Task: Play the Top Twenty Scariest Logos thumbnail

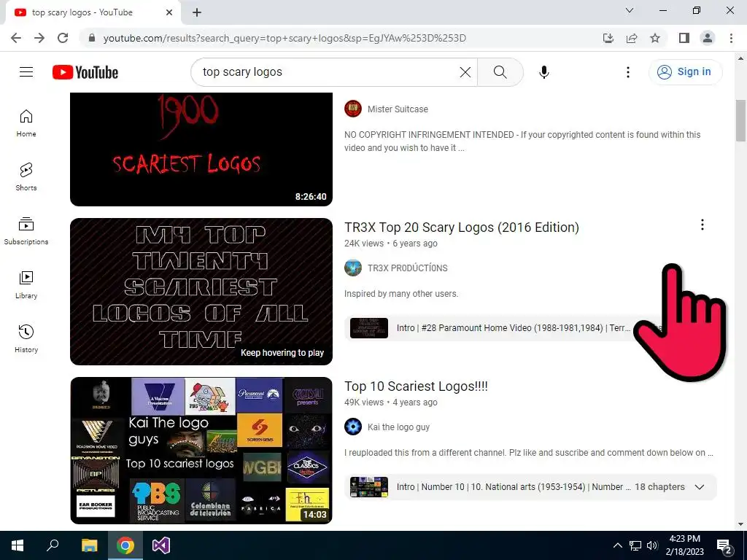Action: coord(201,292)
